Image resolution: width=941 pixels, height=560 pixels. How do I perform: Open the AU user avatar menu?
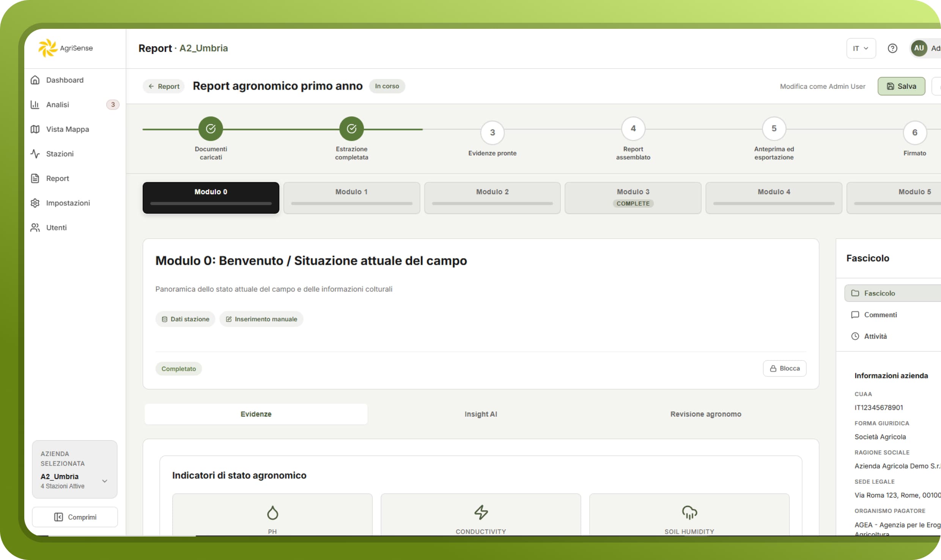click(919, 48)
